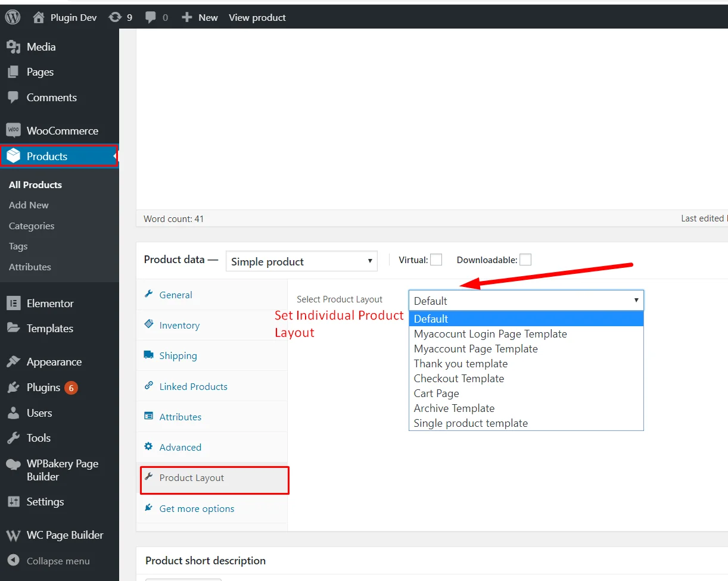The height and width of the screenshot is (581, 728).
Task: Click the comments bubble icon in toolbar
Action: 151,17
